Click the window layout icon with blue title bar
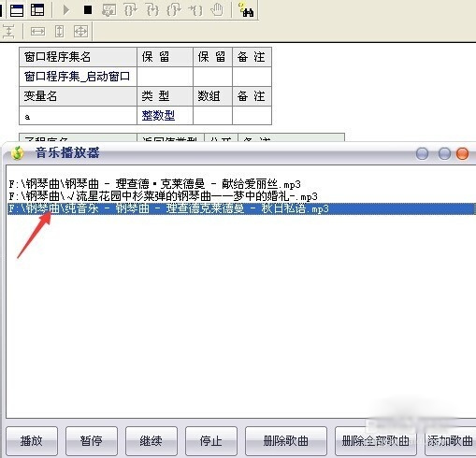The width and height of the screenshot is (476, 458). tap(17, 10)
